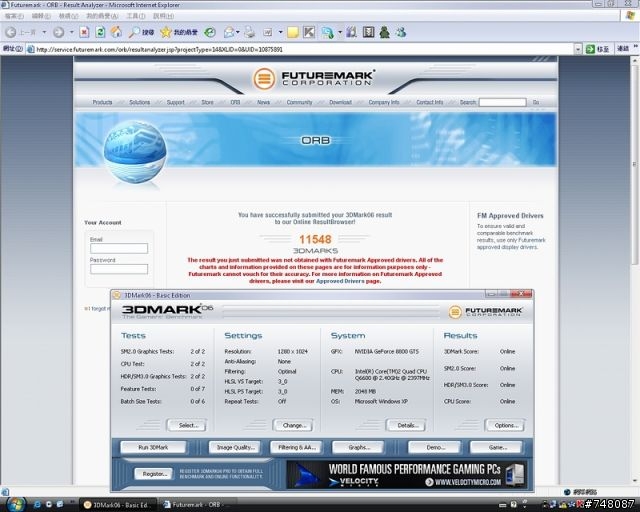This screenshot has height=512, width=640.
Task: Click the K logo toolbar icon
Action: (309, 32)
